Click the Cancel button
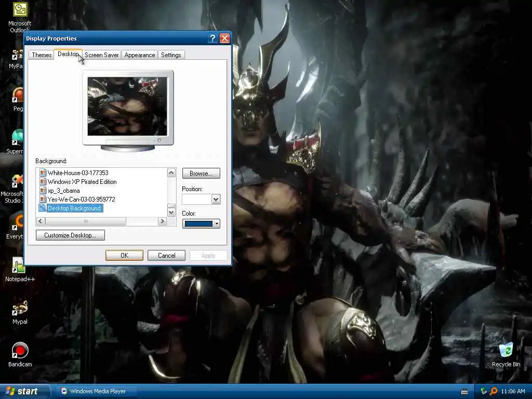The width and height of the screenshot is (532, 399). [x=166, y=255]
